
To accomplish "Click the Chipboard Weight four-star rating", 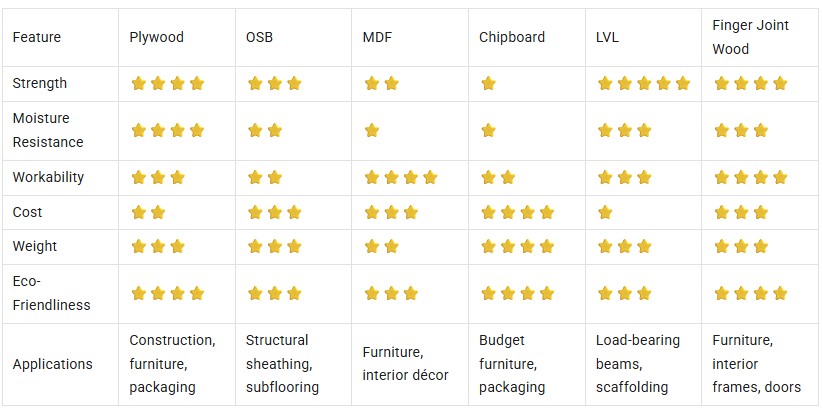I will click(518, 246).
